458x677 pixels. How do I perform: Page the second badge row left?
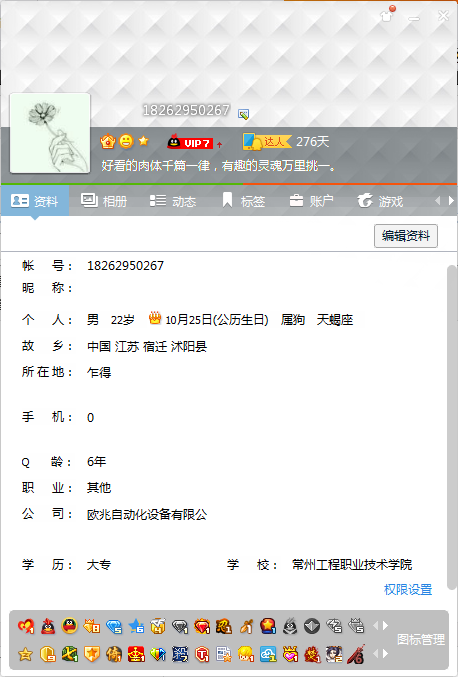pos(375,654)
